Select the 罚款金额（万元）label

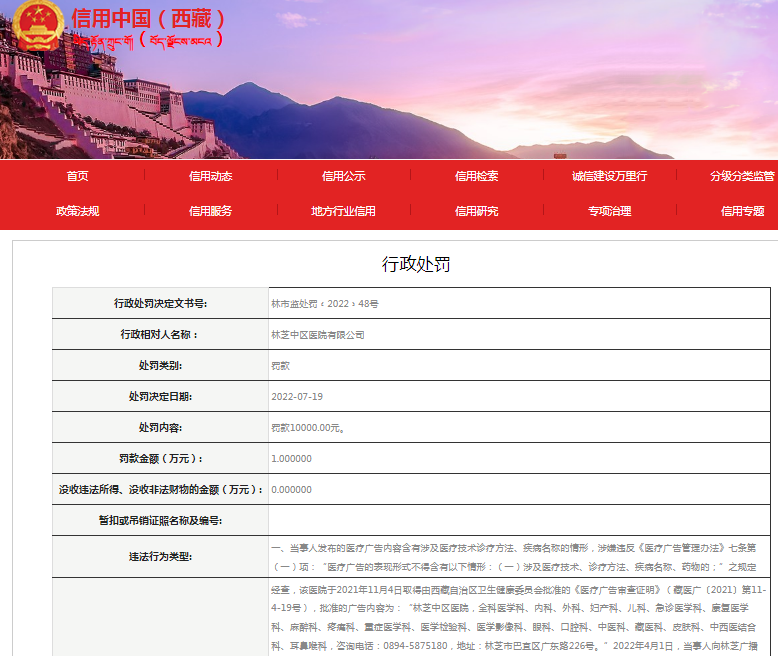click(x=160, y=458)
